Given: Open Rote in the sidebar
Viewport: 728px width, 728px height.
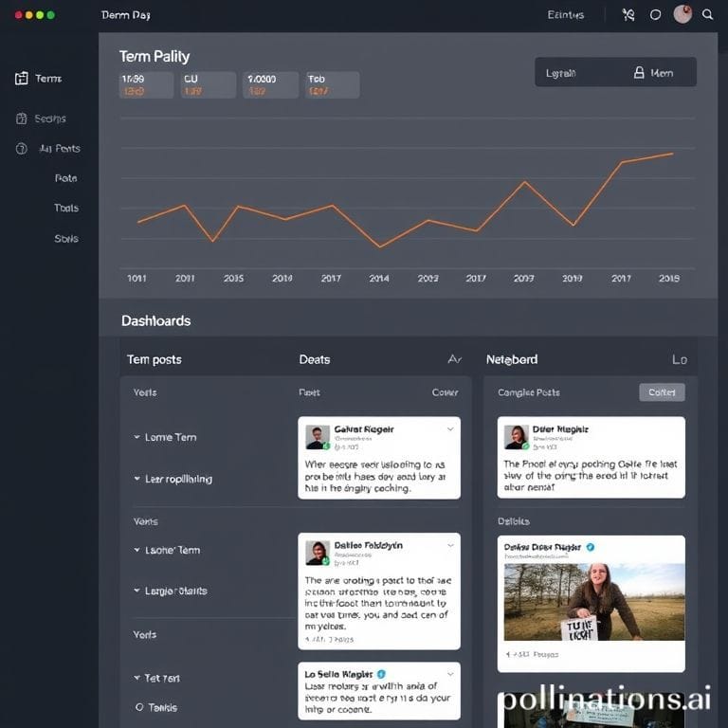Looking at the screenshot, I should coord(66,178).
